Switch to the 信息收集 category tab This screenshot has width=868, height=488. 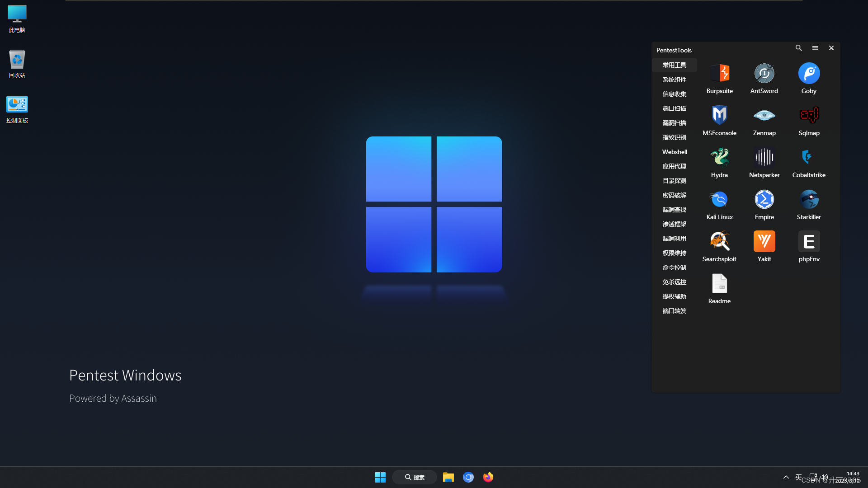[x=674, y=94]
